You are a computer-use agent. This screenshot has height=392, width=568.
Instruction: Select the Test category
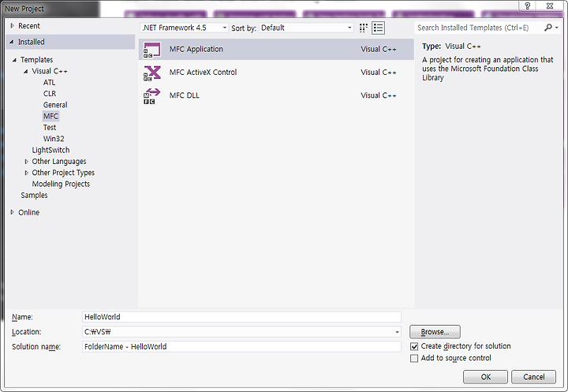pos(50,128)
